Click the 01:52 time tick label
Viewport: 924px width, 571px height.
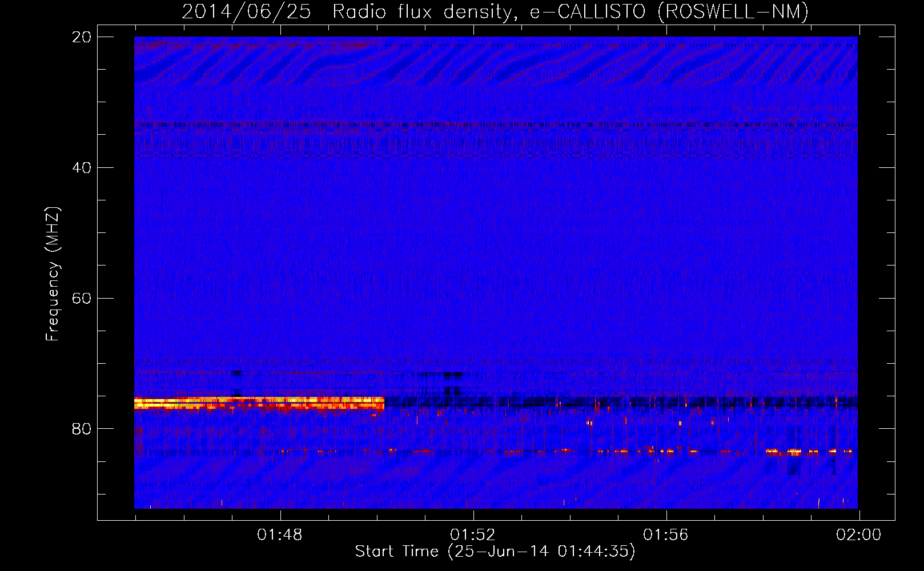473,535
